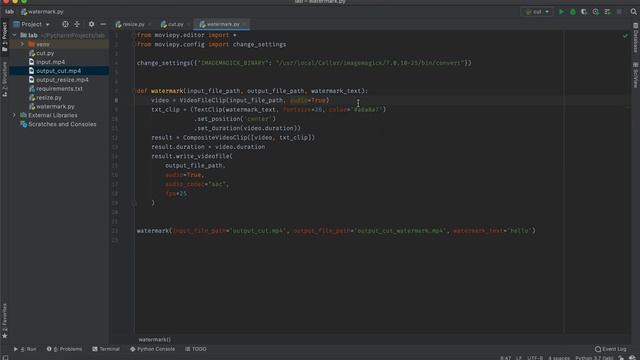Viewport: 640px width, 360px height.
Task: Toggle the Database tool window on right edge
Action: [x=636, y=38]
